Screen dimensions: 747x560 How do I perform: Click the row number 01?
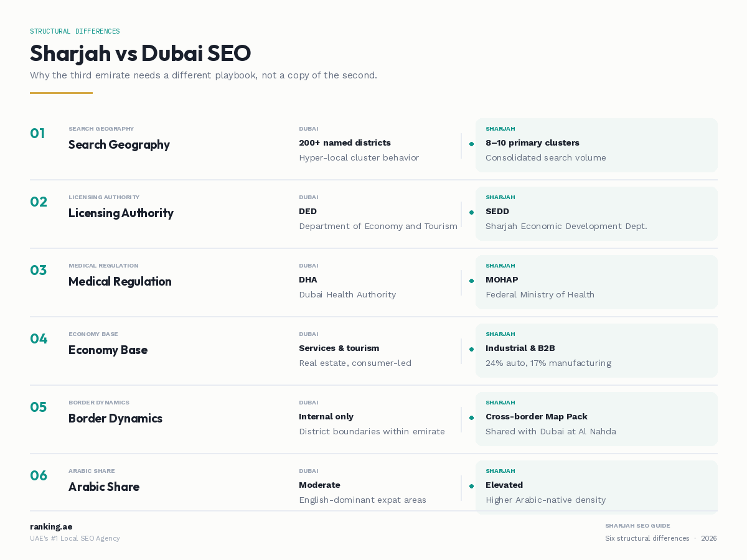click(37, 134)
